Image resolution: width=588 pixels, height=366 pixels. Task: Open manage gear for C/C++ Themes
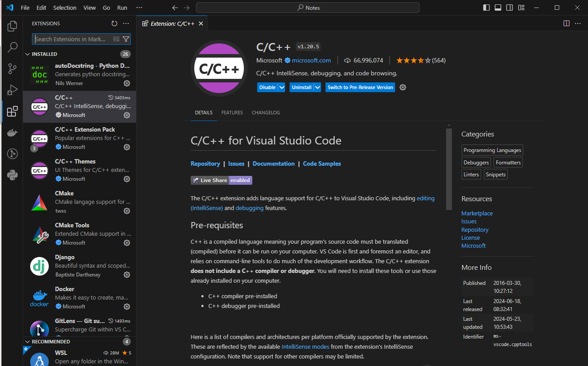127,179
